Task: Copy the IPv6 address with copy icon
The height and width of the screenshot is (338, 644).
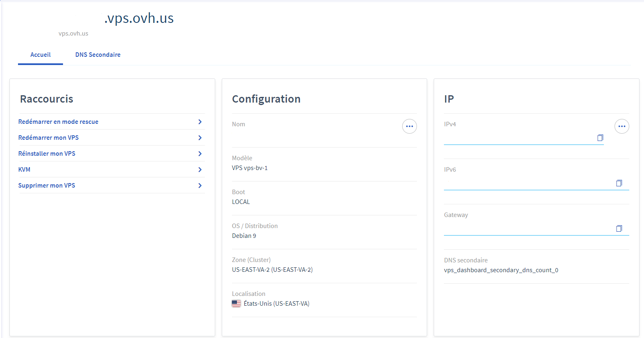Action: pos(619,183)
